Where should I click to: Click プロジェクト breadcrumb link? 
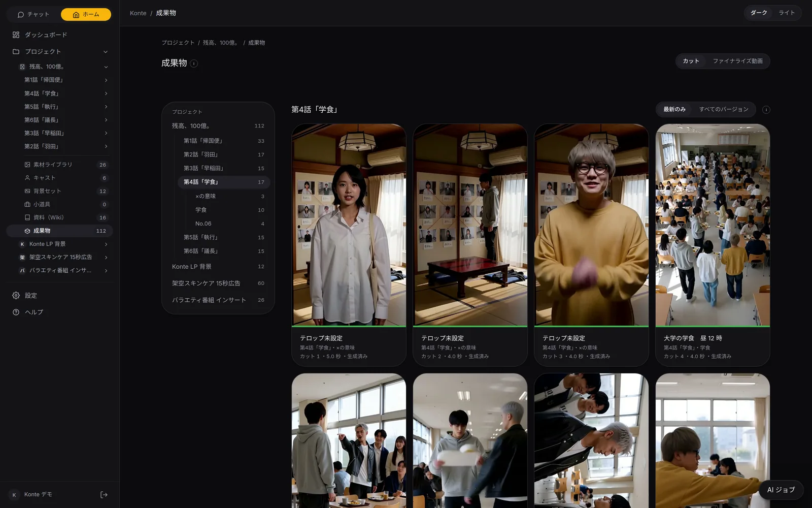point(178,43)
